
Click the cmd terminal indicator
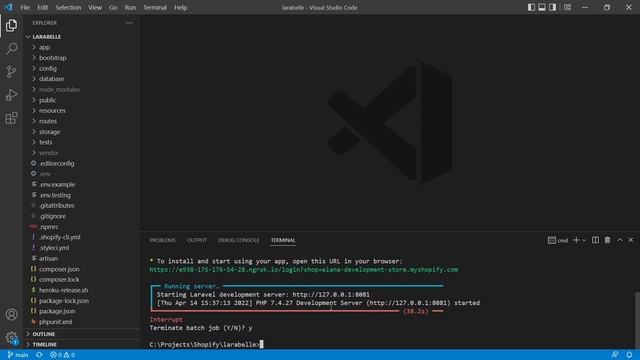(558, 240)
